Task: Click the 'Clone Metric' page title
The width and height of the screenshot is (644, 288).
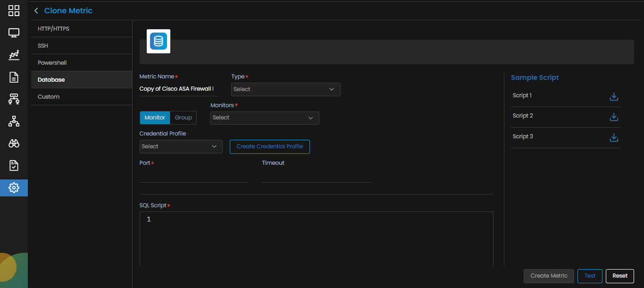Action: [68, 10]
